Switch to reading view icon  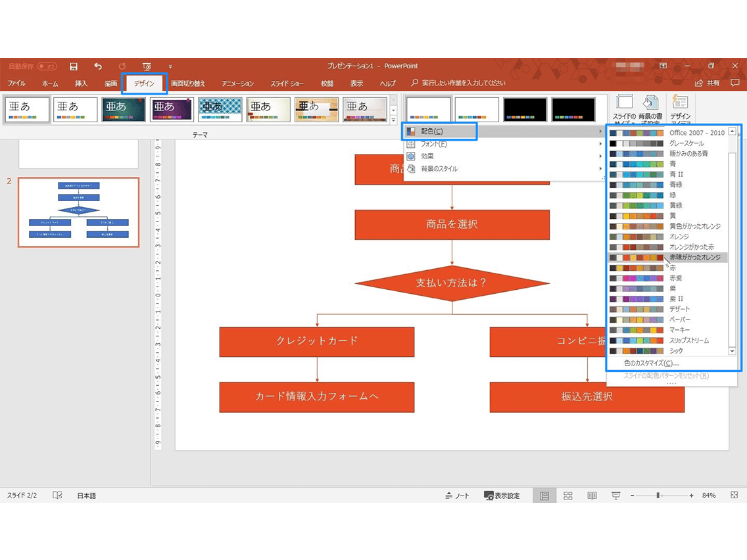tap(592, 496)
